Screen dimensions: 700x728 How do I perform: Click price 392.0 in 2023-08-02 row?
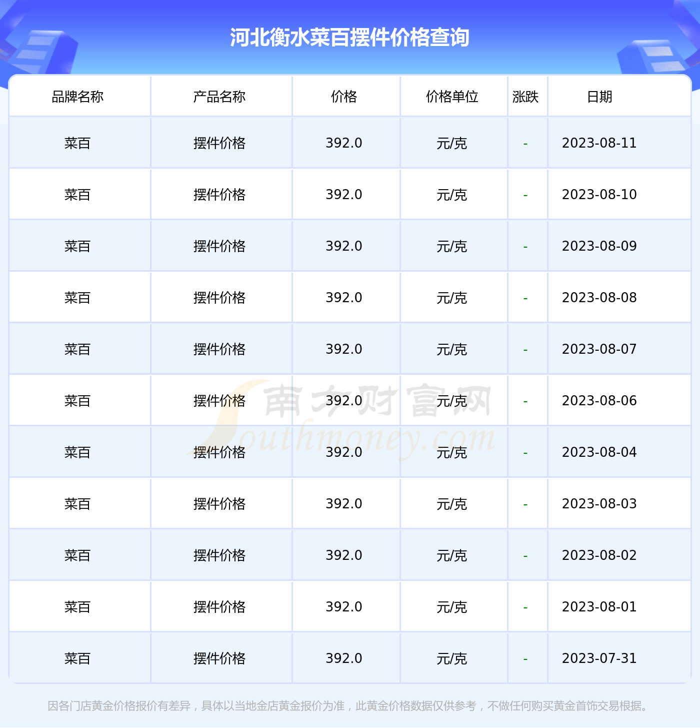344,555
